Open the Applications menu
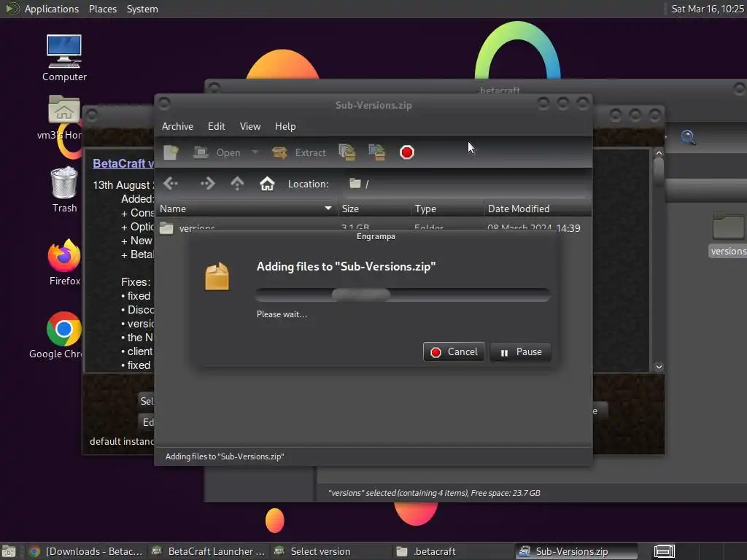747x560 pixels. 42,9
